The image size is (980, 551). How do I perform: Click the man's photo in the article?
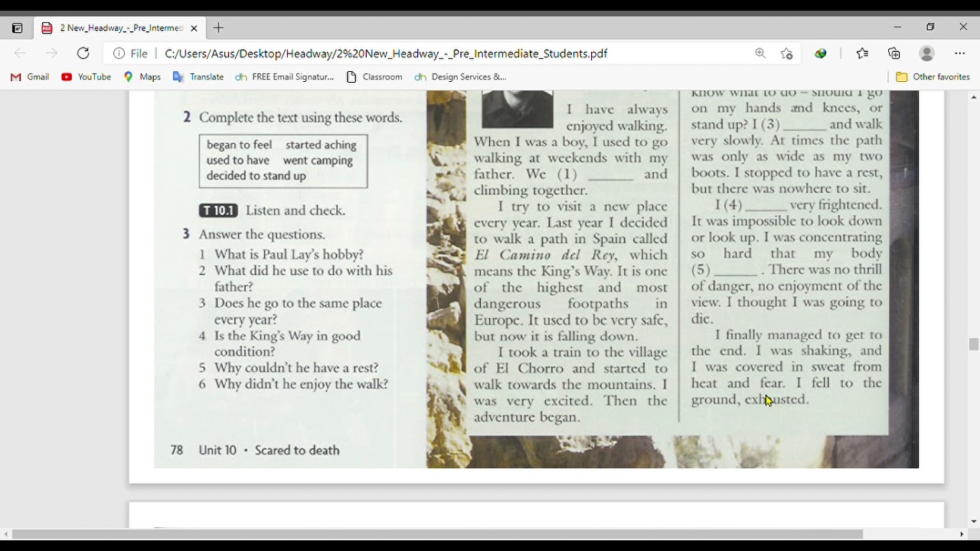click(517, 109)
